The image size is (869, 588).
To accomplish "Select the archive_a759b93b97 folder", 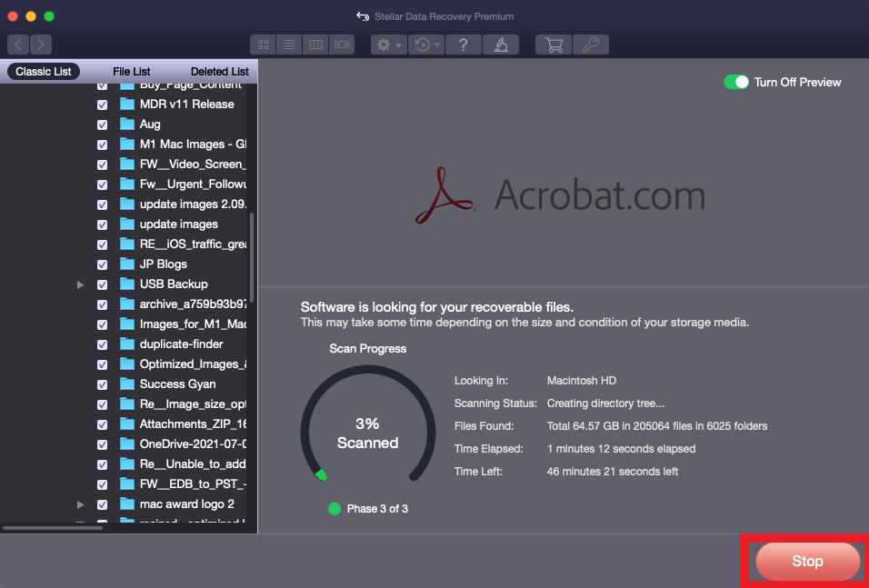I will [x=193, y=304].
